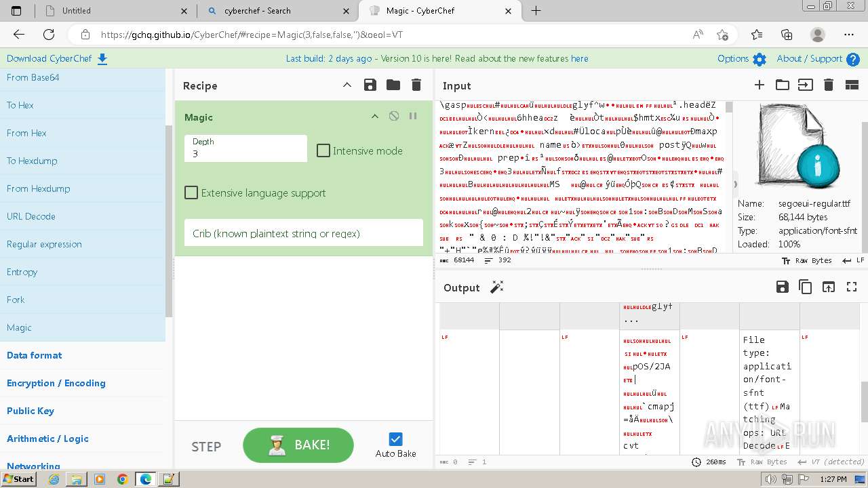Load a recipe via folder icon
Viewport: 868px width, 488px height.
point(393,85)
